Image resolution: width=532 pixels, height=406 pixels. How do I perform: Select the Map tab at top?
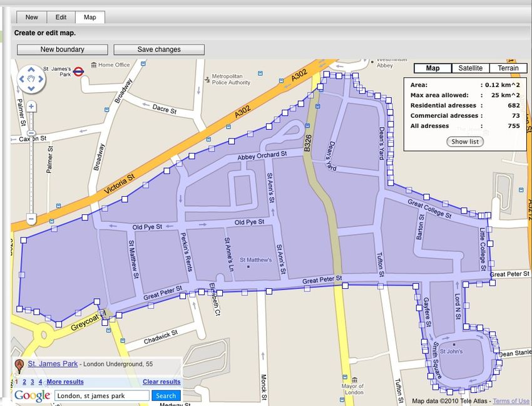90,18
